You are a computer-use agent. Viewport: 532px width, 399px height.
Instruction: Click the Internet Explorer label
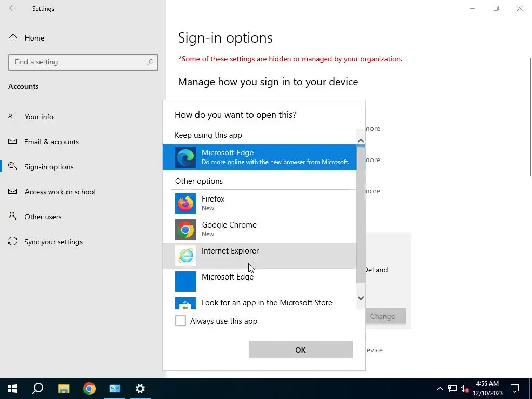tap(230, 251)
